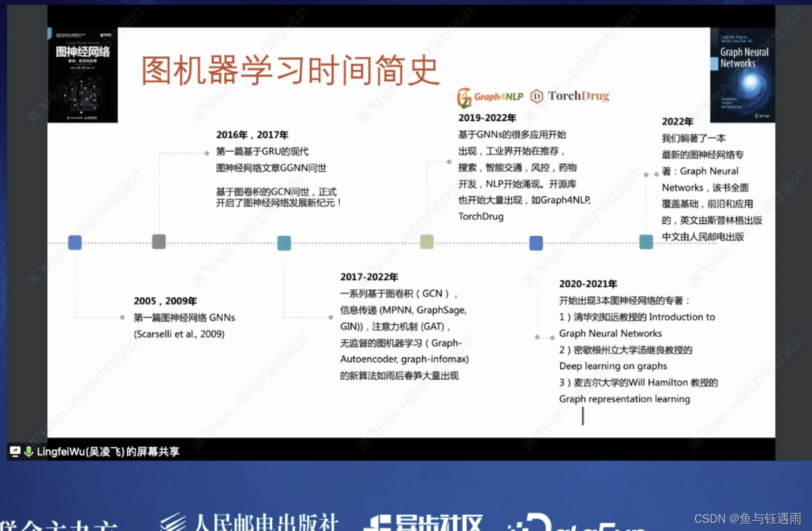
Task: Click the TorchDrug logo
Action: click(570, 96)
